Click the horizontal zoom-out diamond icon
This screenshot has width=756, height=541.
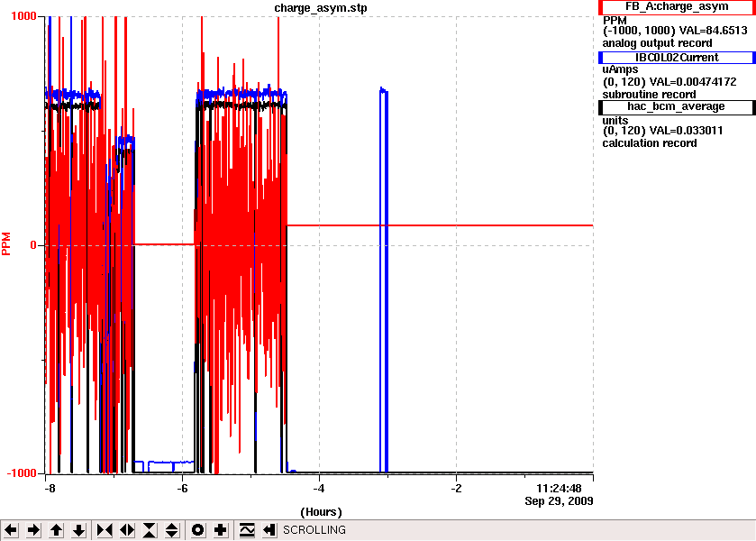(127, 530)
